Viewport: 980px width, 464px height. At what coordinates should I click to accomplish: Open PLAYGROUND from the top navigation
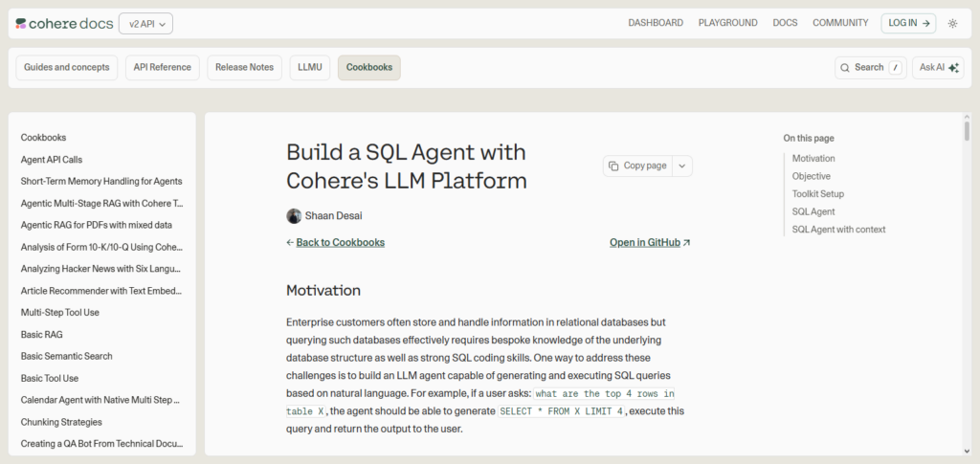point(727,23)
